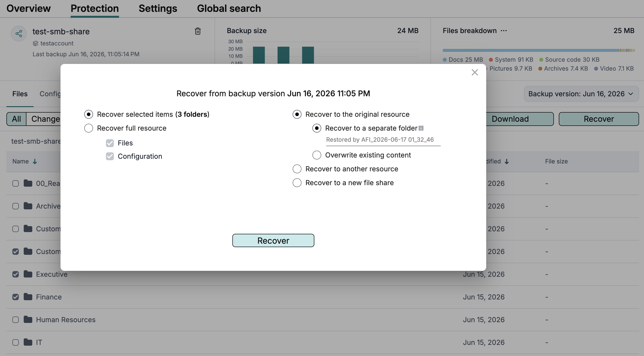
Task: Click the Recover button in the dialog
Action: [273, 240]
